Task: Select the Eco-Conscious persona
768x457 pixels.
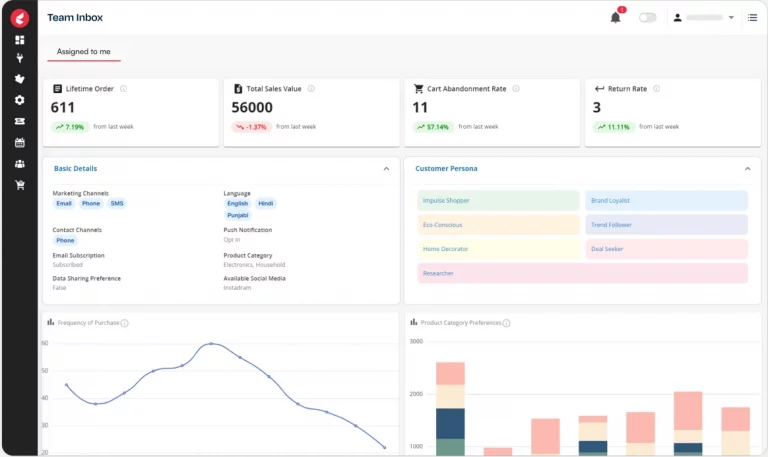Action: pyautogui.click(x=499, y=225)
